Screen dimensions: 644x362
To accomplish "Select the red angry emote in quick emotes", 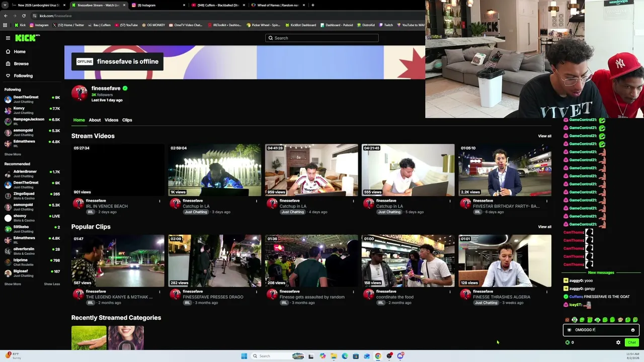I will (x=567, y=320).
